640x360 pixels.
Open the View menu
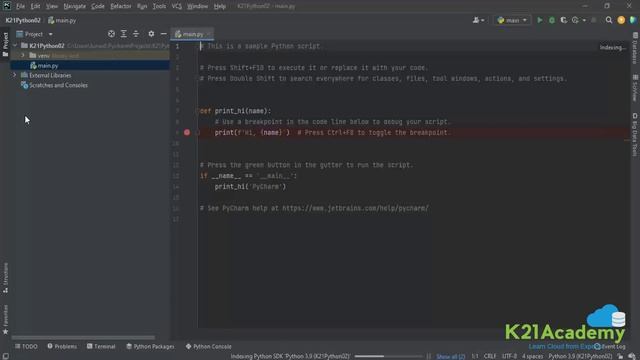(52, 6)
